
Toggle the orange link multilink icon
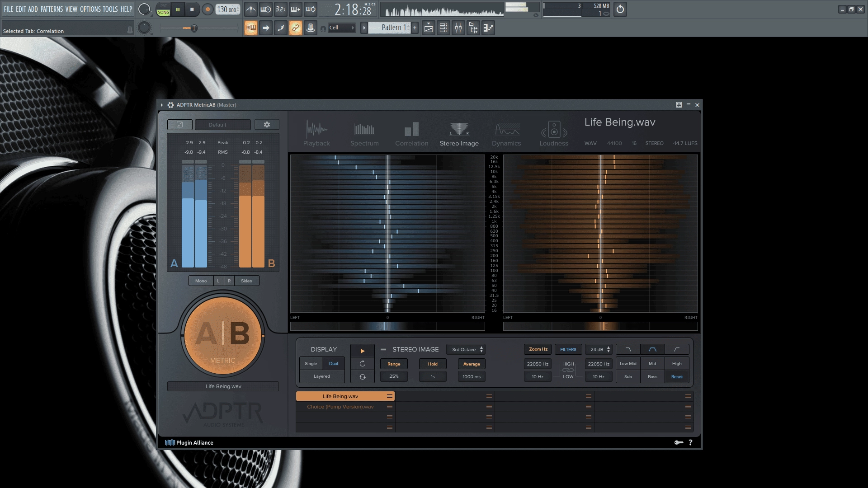click(296, 28)
